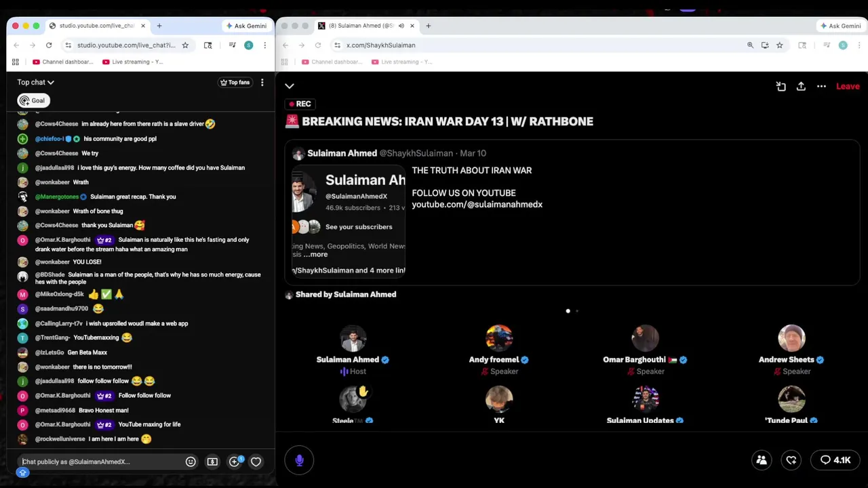
Task: Share the X Space using the upload icon
Action: click(x=801, y=86)
